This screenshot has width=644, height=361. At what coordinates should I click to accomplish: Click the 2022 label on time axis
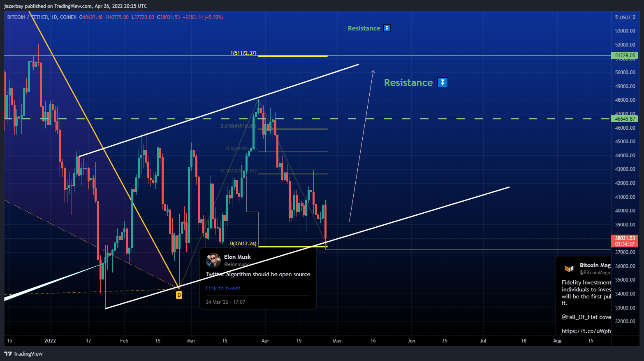coord(50,341)
